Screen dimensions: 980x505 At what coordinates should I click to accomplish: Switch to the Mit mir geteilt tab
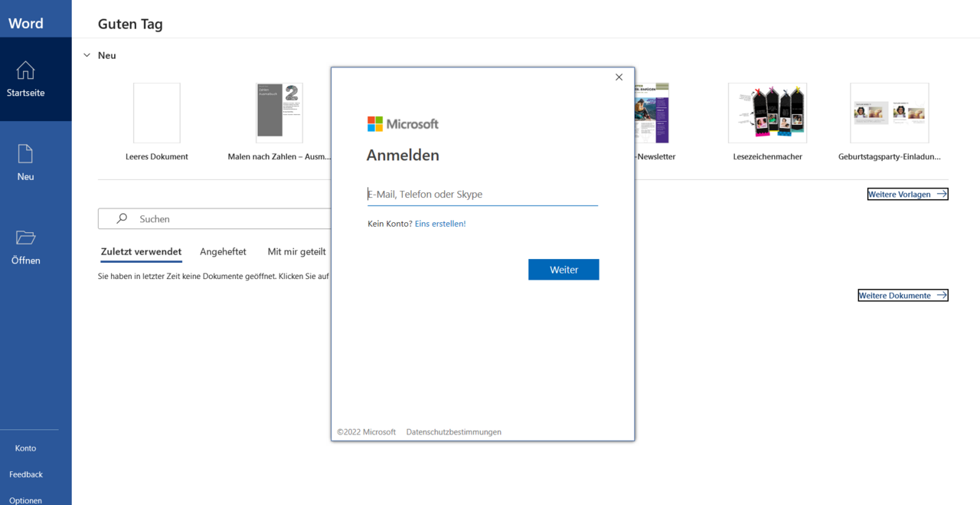coord(296,251)
